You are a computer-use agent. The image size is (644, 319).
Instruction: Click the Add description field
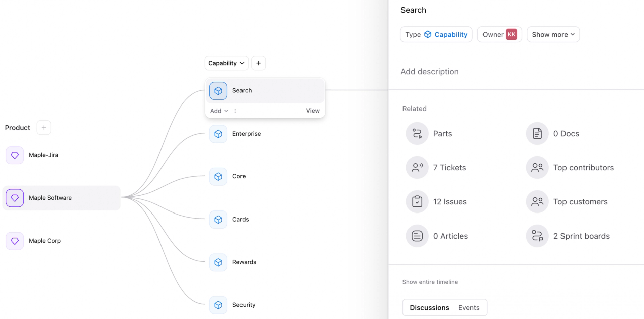[x=430, y=71]
